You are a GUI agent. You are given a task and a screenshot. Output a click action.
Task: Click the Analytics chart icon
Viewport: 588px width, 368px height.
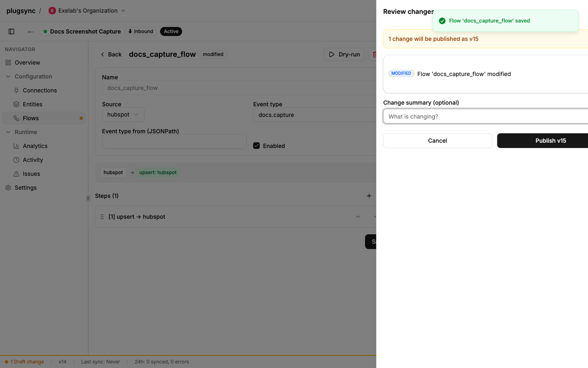pos(16,146)
